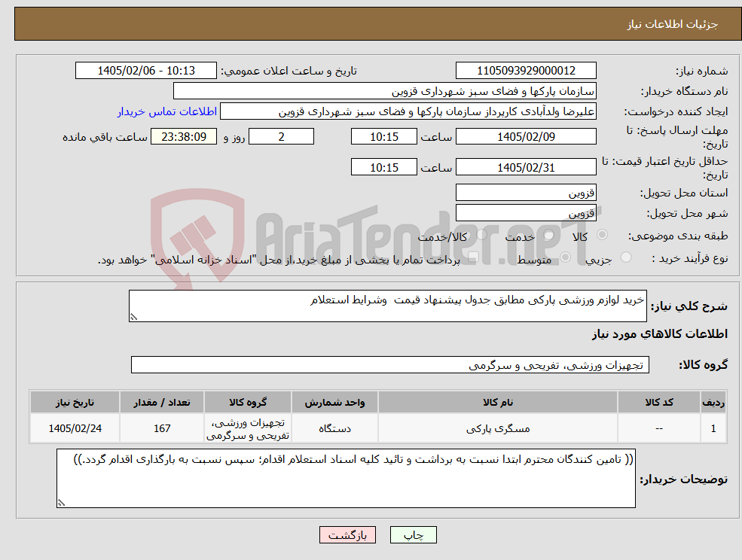Click the چاپ print button
The image size is (742, 560).
[x=413, y=535]
